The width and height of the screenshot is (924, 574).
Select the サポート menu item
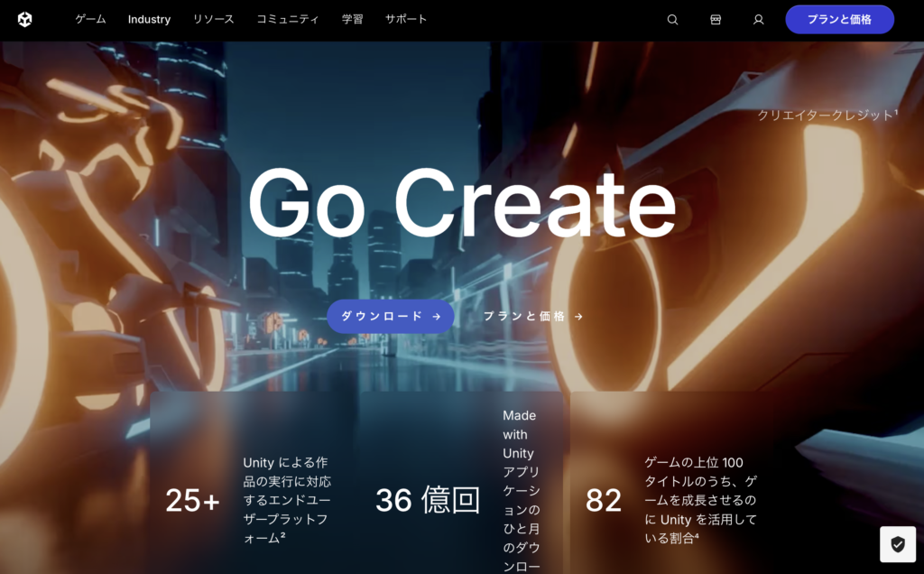click(406, 19)
